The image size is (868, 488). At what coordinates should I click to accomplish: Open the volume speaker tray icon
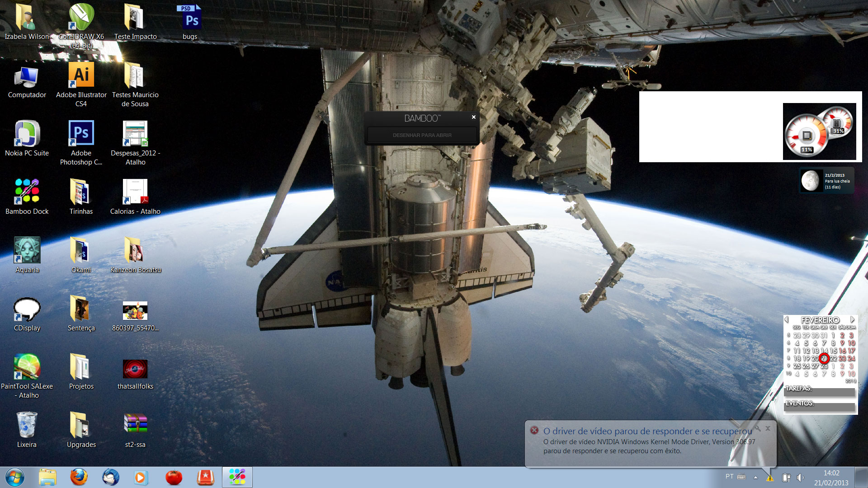(800, 478)
